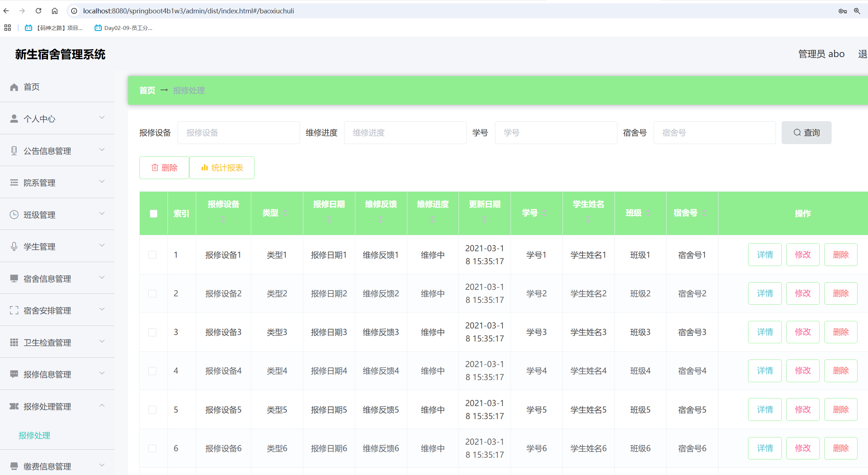Viewport: 868px width, 475px height.
Task: Select the 报修处理 submenu item
Action: pyautogui.click(x=34, y=435)
